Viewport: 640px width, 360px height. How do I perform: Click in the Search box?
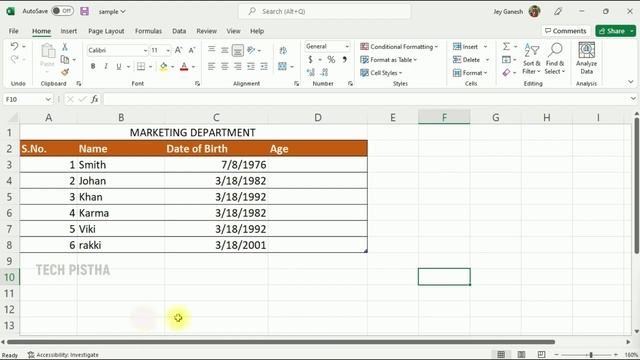(325, 11)
